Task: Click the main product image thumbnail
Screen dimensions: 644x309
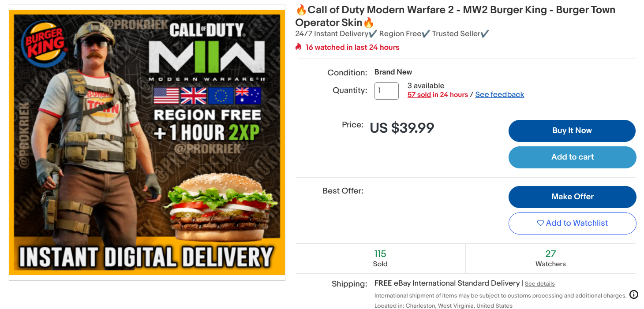Action: click(x=147, y=142)
